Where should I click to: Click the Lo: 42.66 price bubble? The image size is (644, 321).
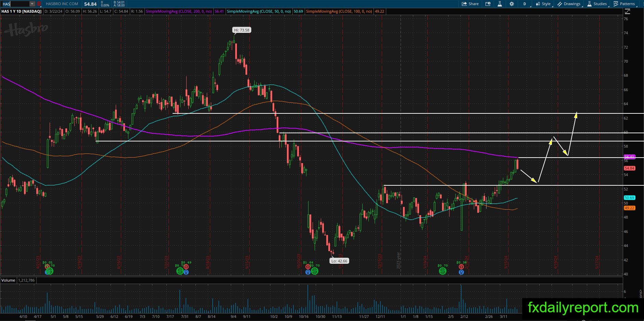coord(339,261)
